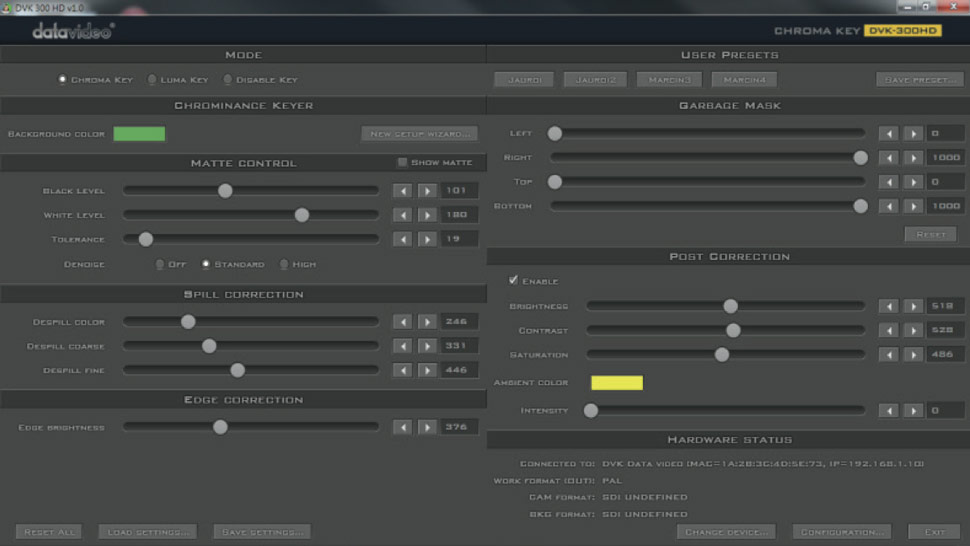Click White Level increase arrow
The image size is (970, 546).
(x=427, y=215)
